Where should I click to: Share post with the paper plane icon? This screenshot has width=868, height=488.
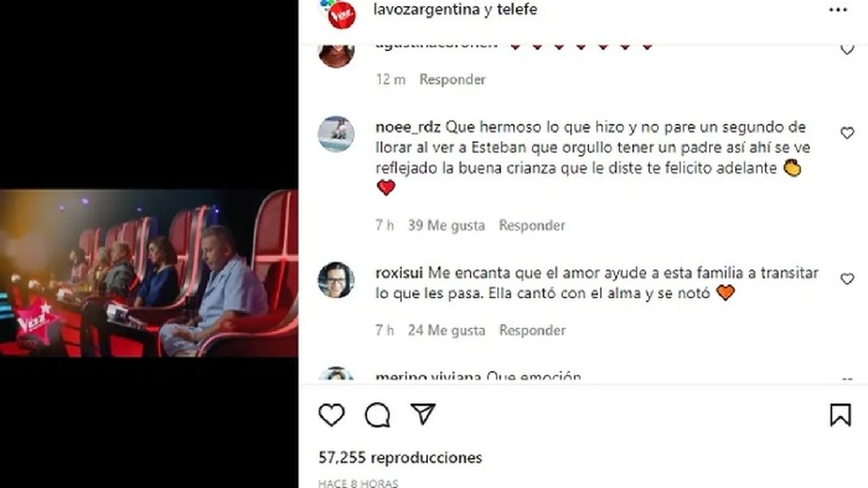pos(422,414)
